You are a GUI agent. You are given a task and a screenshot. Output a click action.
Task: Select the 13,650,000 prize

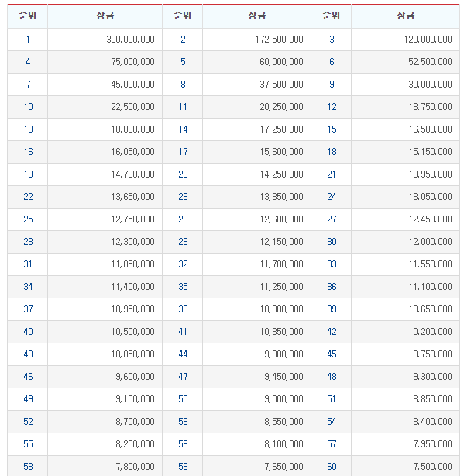click(x=132, y=197)
